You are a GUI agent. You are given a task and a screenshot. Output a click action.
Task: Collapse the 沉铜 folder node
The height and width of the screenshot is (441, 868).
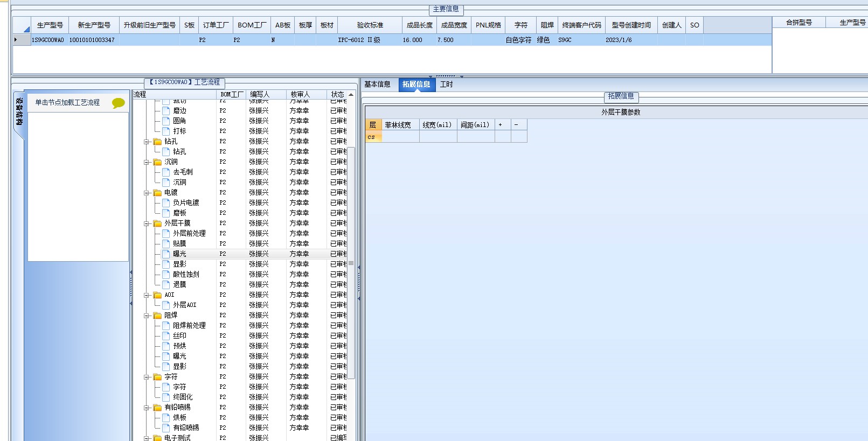(147, 162)
